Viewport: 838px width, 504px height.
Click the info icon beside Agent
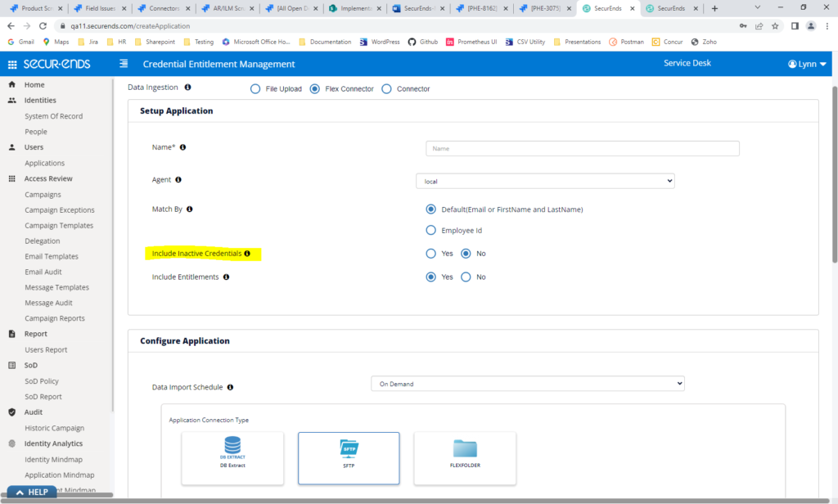pyautogui.click(x=178, y=179)
